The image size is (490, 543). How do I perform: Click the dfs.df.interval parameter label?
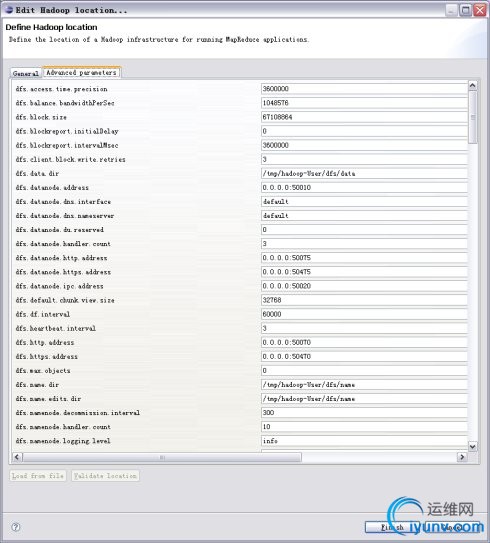(x=43, y=314)
